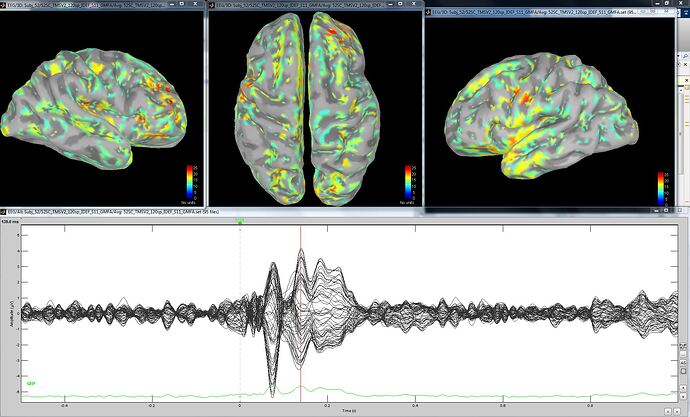Viewport: 690px width, 417px height.
Task: Increase gain with the up arrow button
Action: [x=683, y=388]
